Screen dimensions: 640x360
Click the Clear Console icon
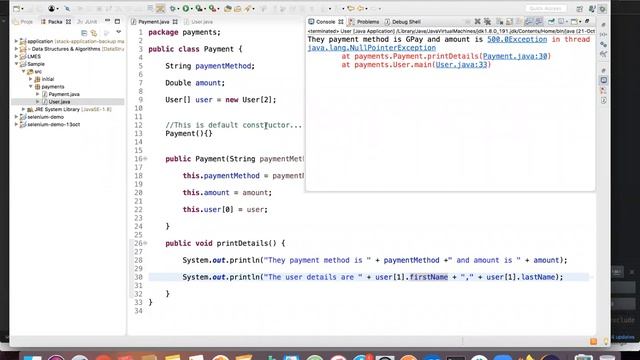[500, 21]
